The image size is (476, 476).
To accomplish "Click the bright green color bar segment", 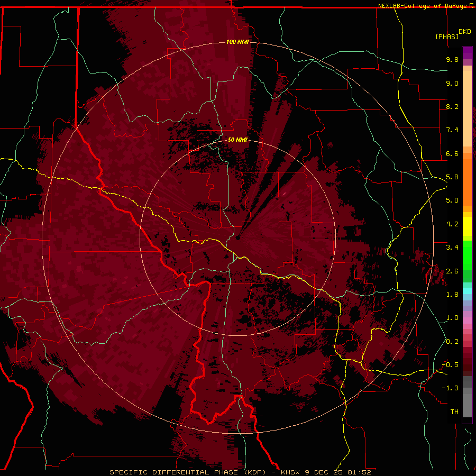I will 467,255.
